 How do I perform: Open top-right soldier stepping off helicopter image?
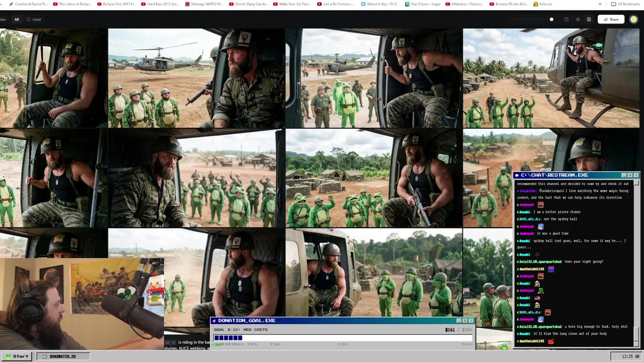pyautogui.click(x=551, y=78)
